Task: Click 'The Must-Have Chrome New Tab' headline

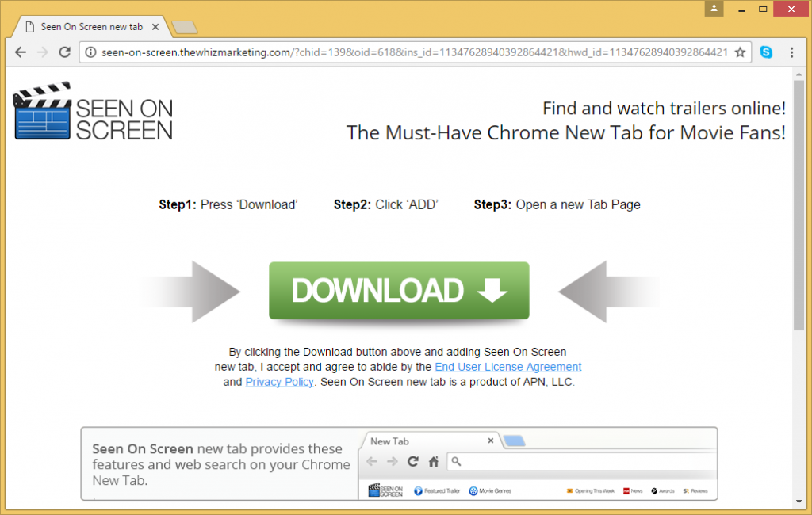Action: (565, 133)
